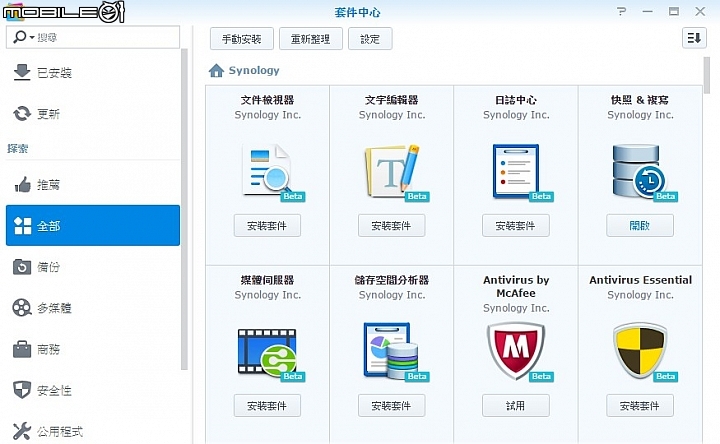Image resolution: width=720 pixels, height=444 pixels.
Task: Select the 多媒體 multimedia category
Action: point(93,308)
